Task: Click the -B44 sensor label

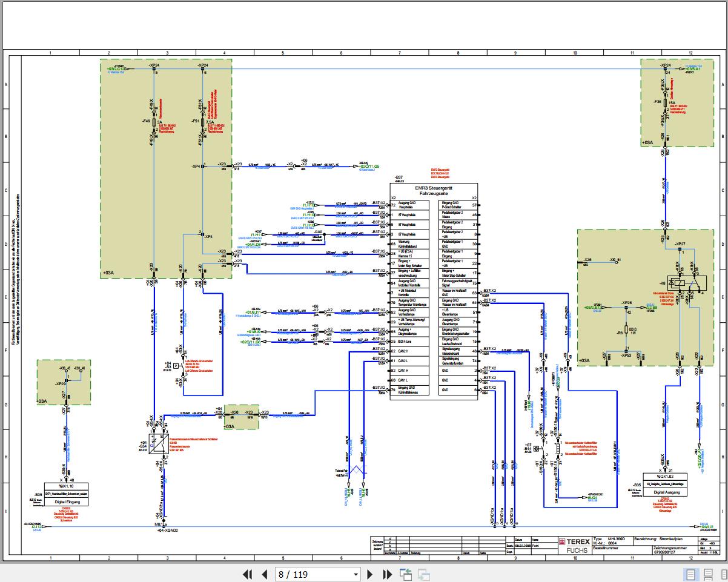Action: 527,448
